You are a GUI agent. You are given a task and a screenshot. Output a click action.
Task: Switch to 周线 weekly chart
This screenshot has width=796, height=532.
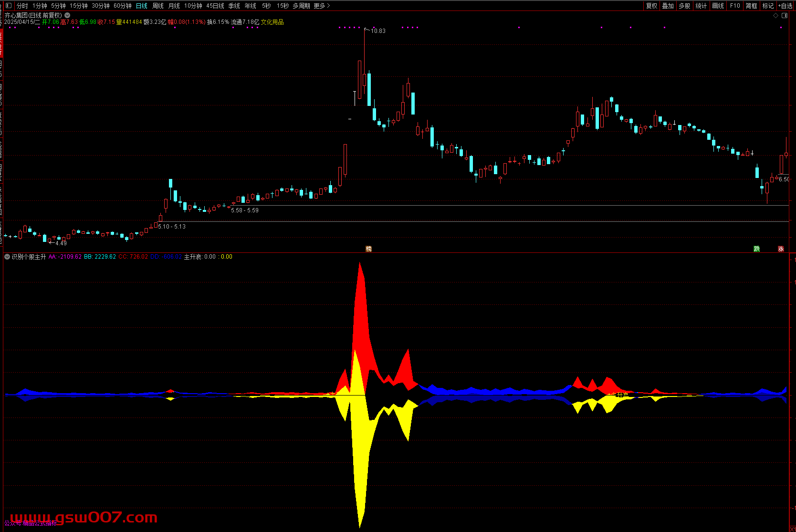point(158,6)
